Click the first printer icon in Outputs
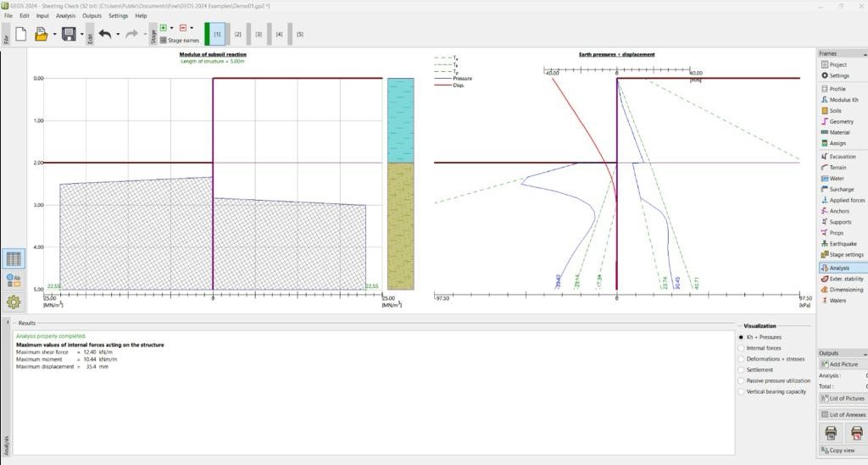 pos(831,433)
